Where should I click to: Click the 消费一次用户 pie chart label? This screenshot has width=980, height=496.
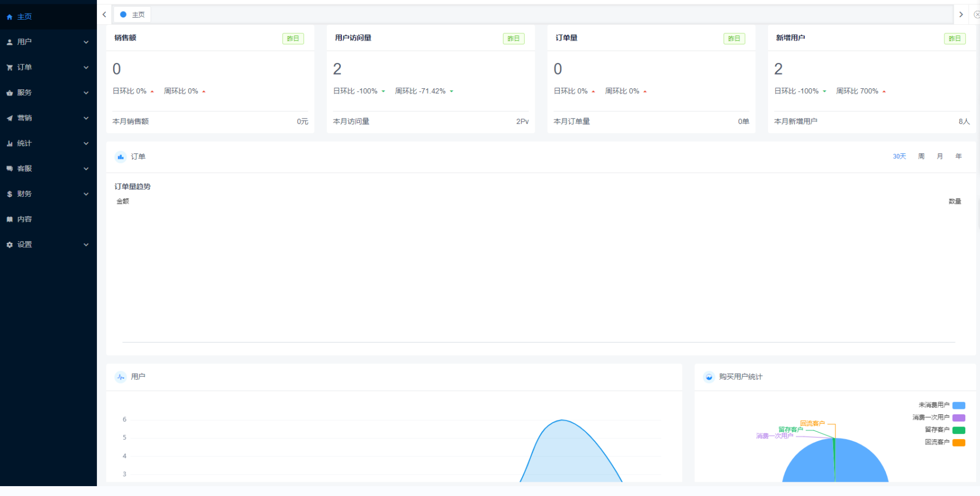point(775,436)
